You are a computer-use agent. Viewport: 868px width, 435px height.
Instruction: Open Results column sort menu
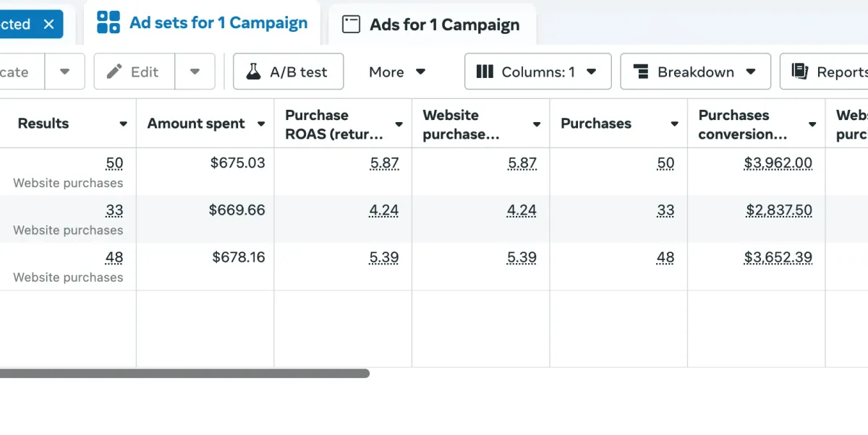click(124, 124)
